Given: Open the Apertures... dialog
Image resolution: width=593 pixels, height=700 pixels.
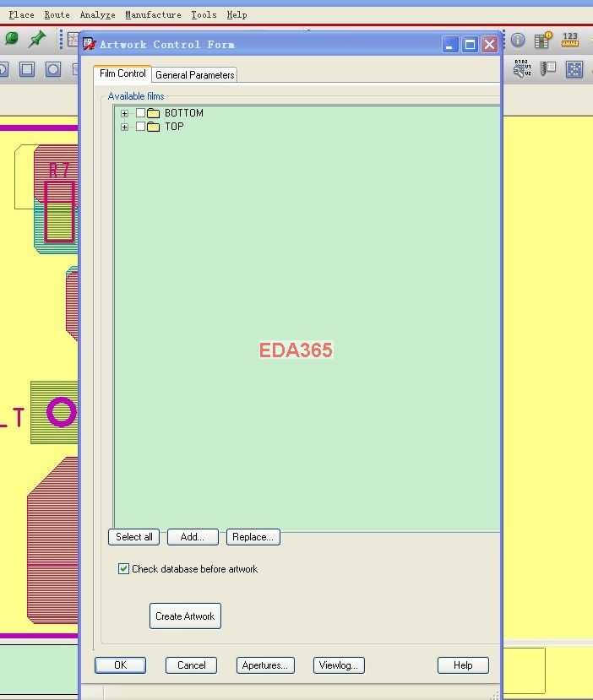Looking at the screenshot, I should click(x=265, y=665).
